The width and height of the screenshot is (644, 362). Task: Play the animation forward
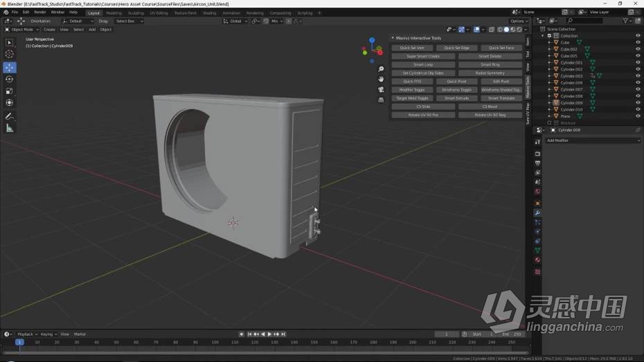269,334
